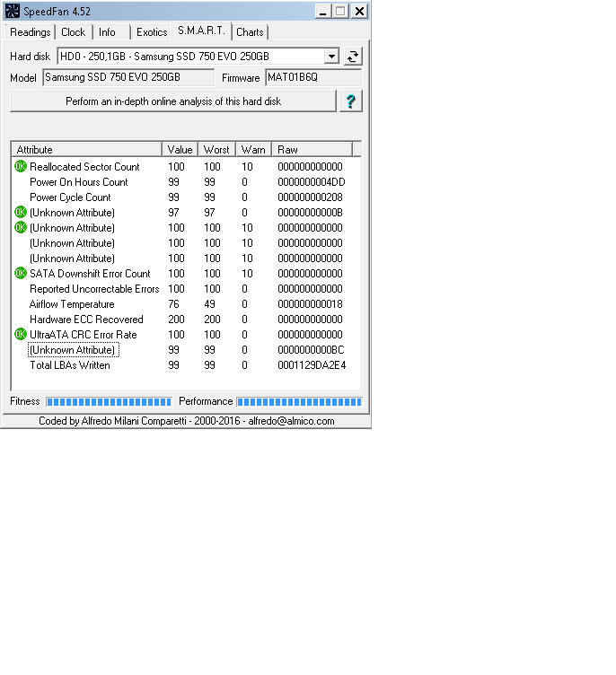This screenshot has width=616, height=675.
Task: Select the Power On Hours Count row
Action: point(186,182)
